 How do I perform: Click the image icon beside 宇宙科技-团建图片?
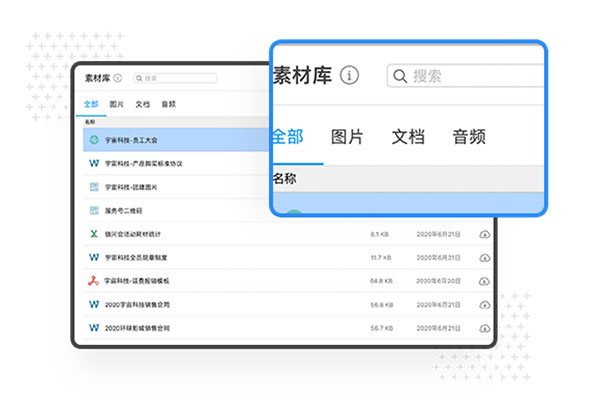[93, 187]
